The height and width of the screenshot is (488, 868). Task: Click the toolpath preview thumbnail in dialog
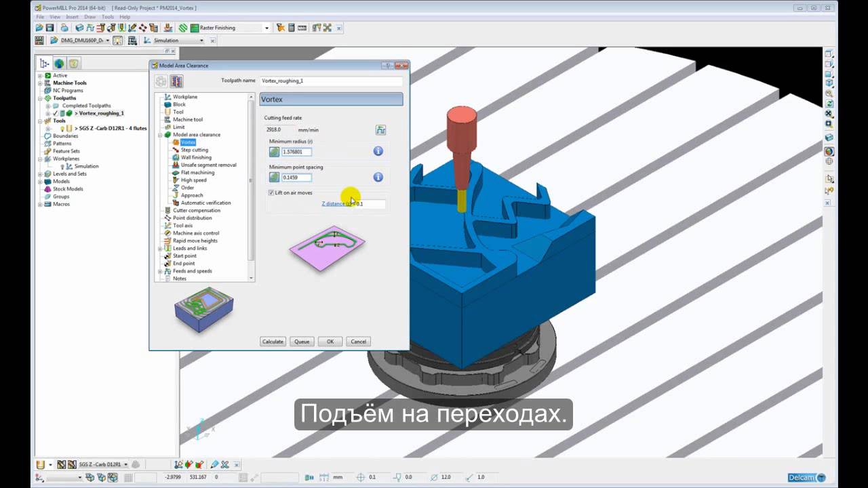pos(204,308)
